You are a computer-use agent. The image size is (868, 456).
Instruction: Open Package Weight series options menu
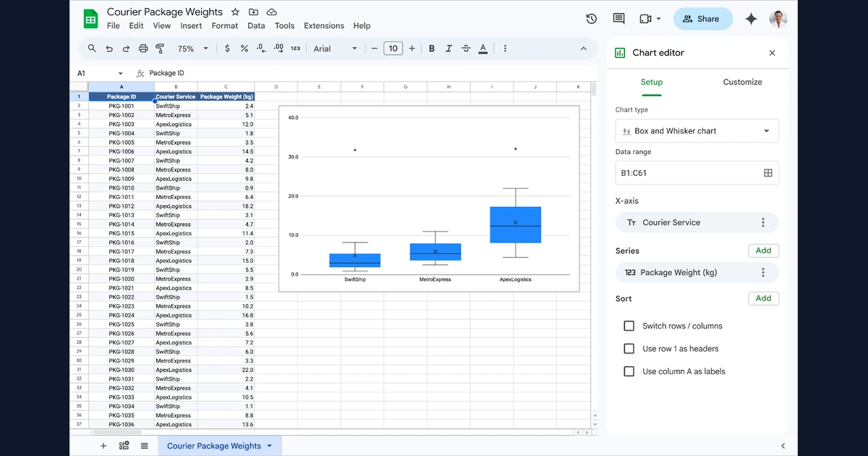point(763,272)
